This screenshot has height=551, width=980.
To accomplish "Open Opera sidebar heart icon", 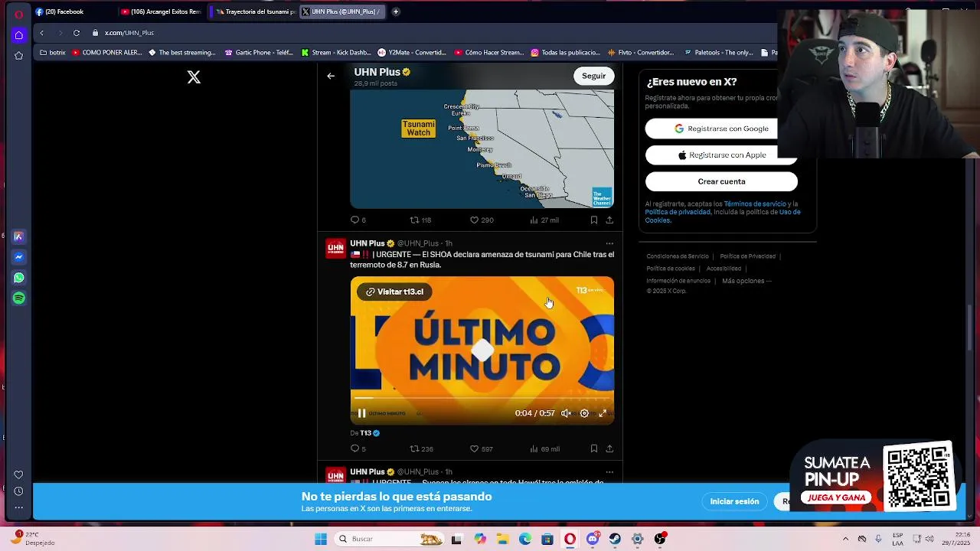I will (19, 474).
